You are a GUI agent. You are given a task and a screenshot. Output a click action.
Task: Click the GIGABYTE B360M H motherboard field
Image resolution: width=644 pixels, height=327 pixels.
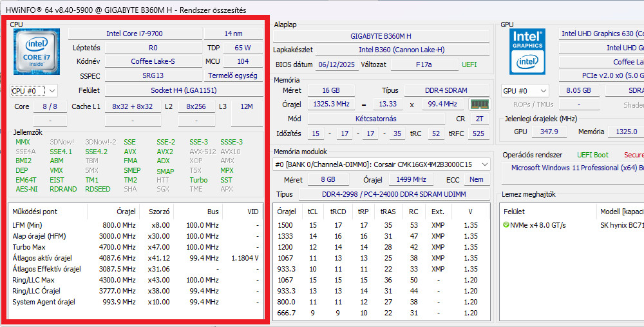pyautogui.click(x=381, y=36)
